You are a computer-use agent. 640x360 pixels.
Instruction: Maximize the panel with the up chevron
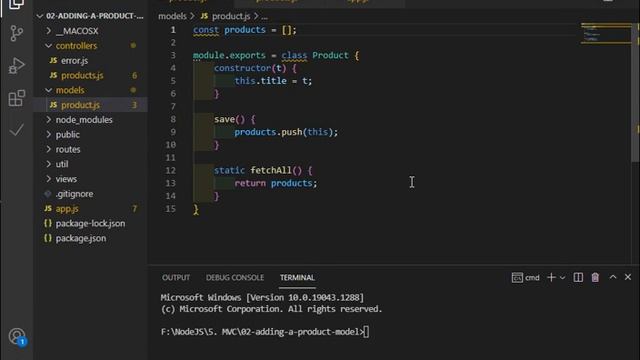click(613, 277)
